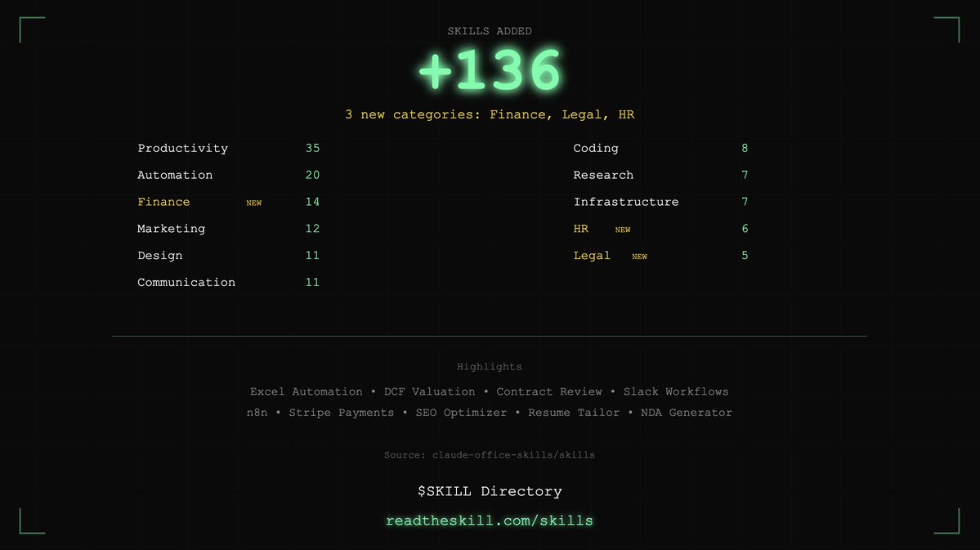Click the "DCF Valuation" highlight
This screenshot has width=980, height=550.
pos(429,392)
